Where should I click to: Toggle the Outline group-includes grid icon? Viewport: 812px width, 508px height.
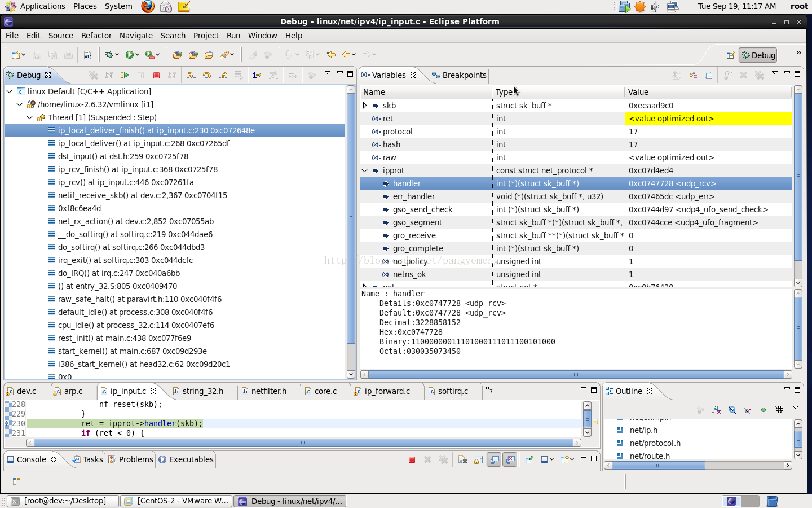click(779, 410)
